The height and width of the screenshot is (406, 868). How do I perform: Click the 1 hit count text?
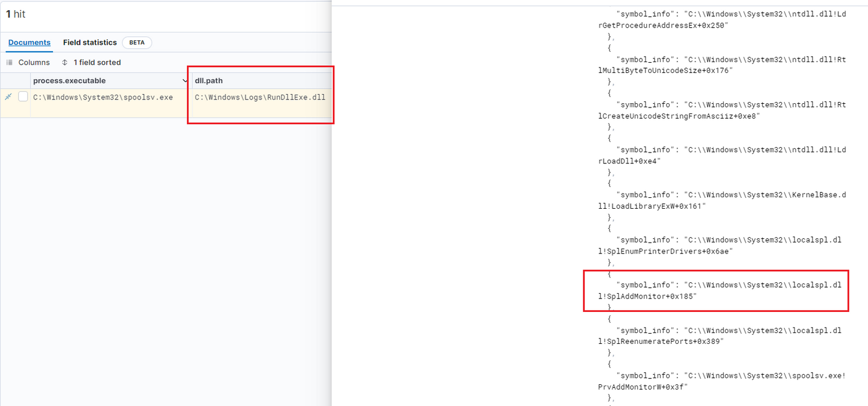(x=16, y=14)
